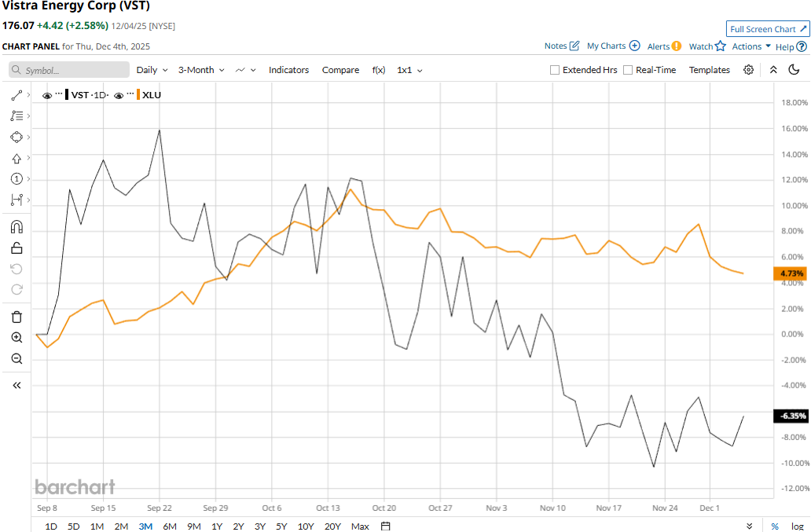
Task: Select the 1M time range
Action: (97, 526)
